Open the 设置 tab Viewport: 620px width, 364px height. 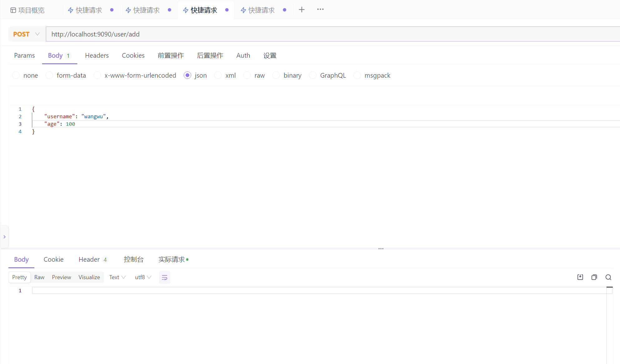click(x=270, y=56)
